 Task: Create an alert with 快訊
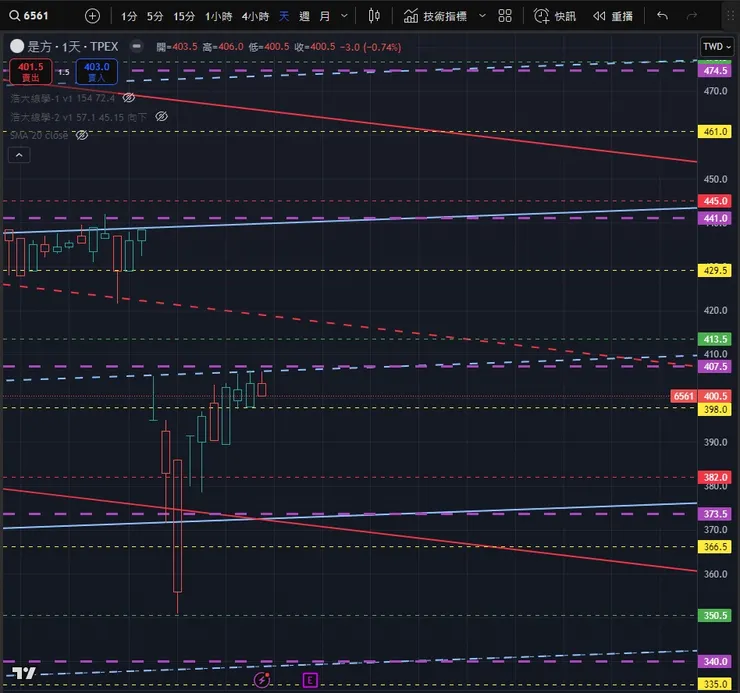(x=555, y=17)
